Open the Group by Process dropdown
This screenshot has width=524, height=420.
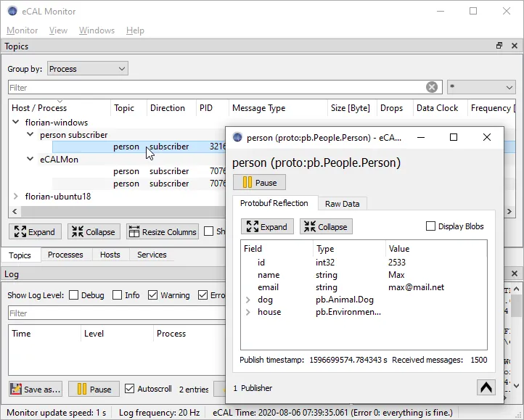pos(87,69)
